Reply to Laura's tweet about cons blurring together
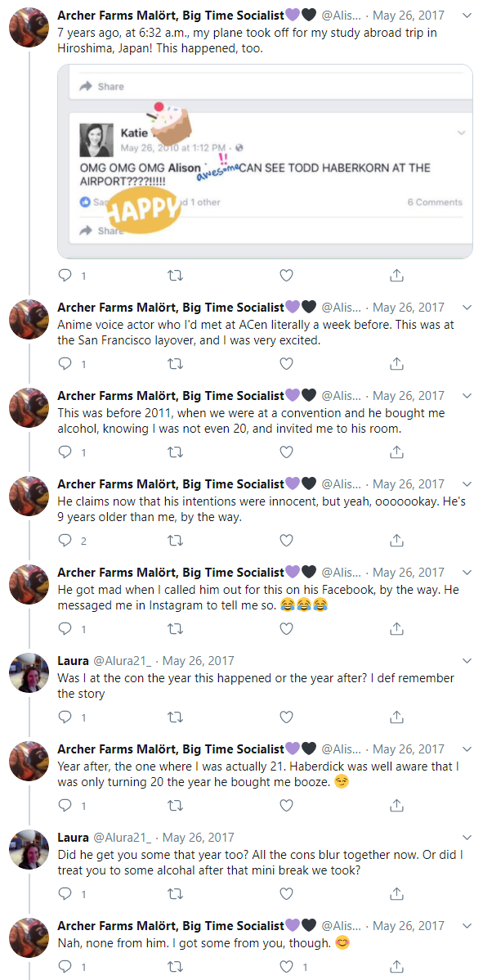 (65, 894)
